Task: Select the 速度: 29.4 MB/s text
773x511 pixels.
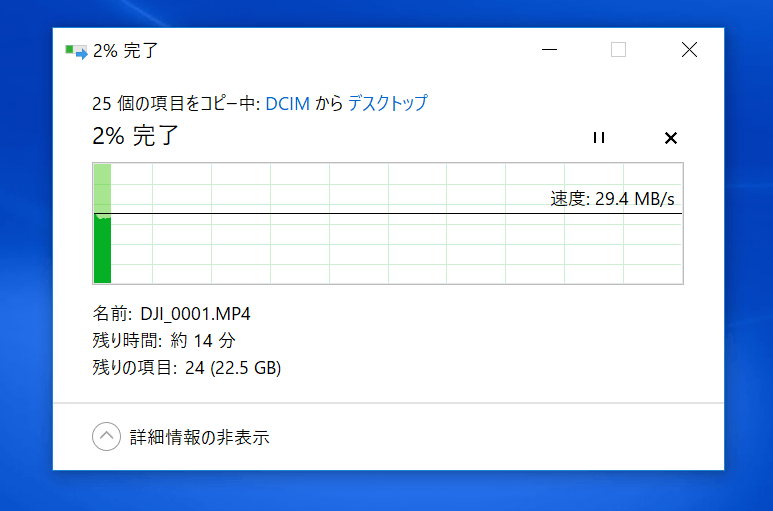Action: 612,199
